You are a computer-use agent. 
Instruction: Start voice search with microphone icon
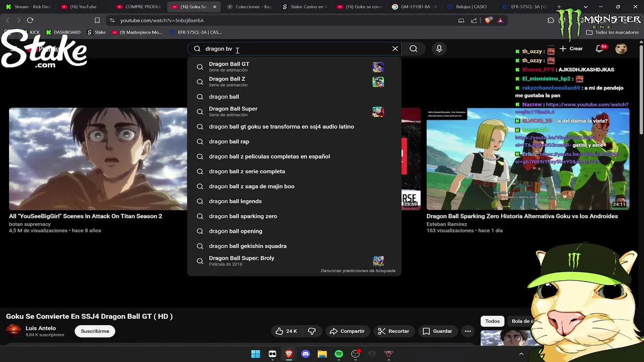439,49
